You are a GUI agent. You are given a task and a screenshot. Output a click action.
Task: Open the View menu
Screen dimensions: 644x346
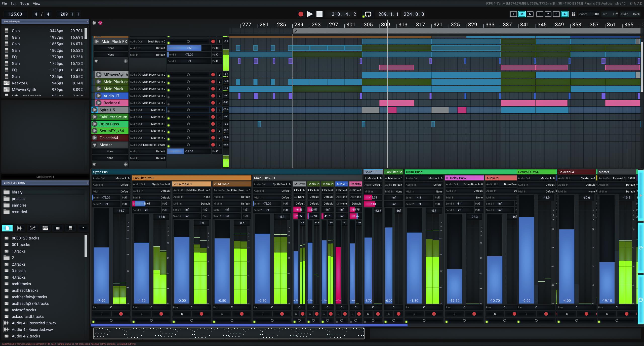(36, 4)
